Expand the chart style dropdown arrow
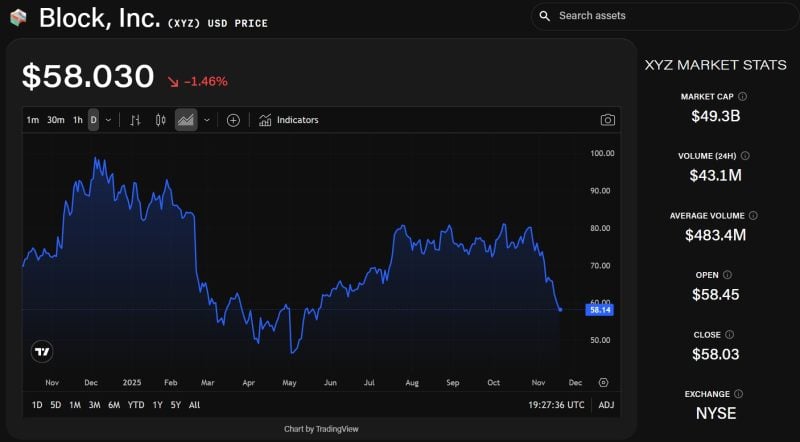 point(207,120)
